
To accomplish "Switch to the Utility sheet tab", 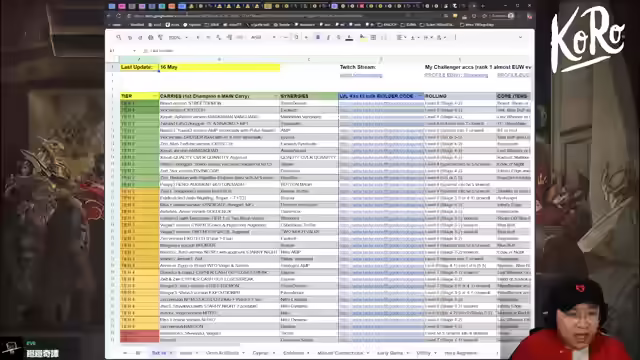I will [423, 353].
